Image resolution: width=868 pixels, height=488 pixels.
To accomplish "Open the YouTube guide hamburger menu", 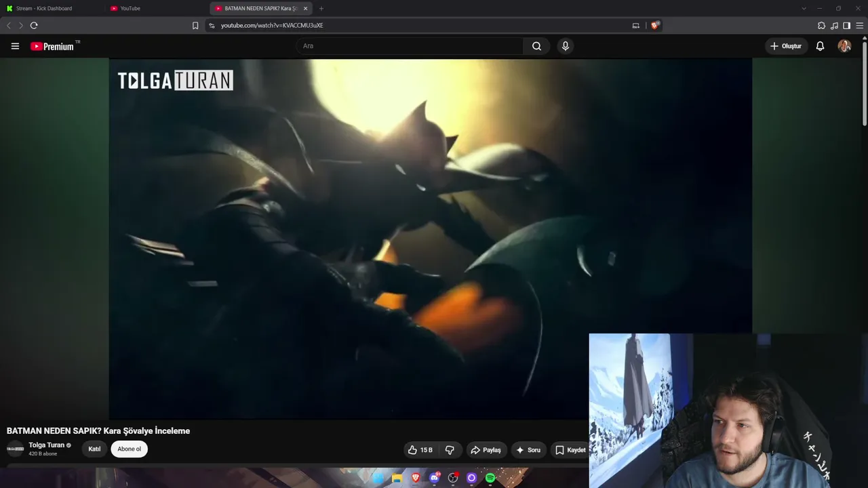I will (x=15, y=46).
